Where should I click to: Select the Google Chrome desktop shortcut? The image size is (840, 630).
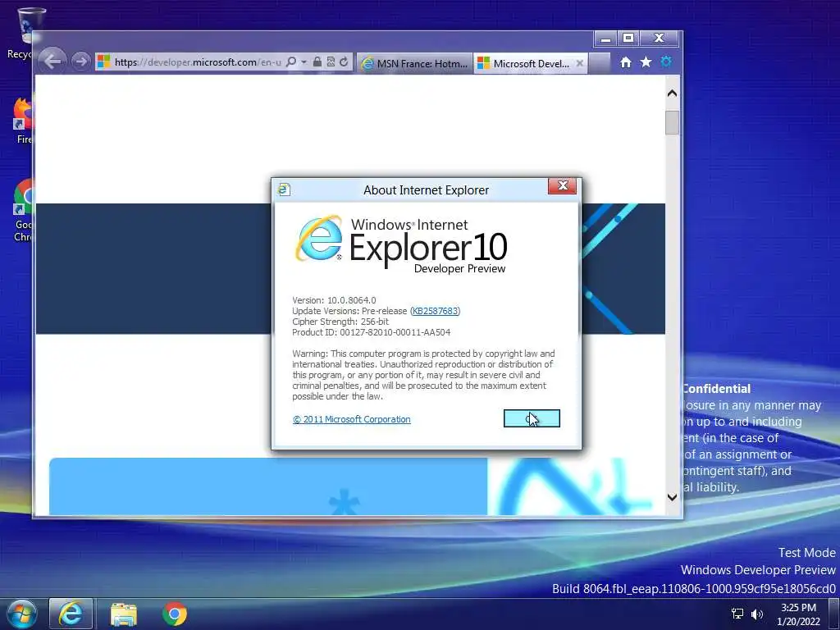pos(21,211)
